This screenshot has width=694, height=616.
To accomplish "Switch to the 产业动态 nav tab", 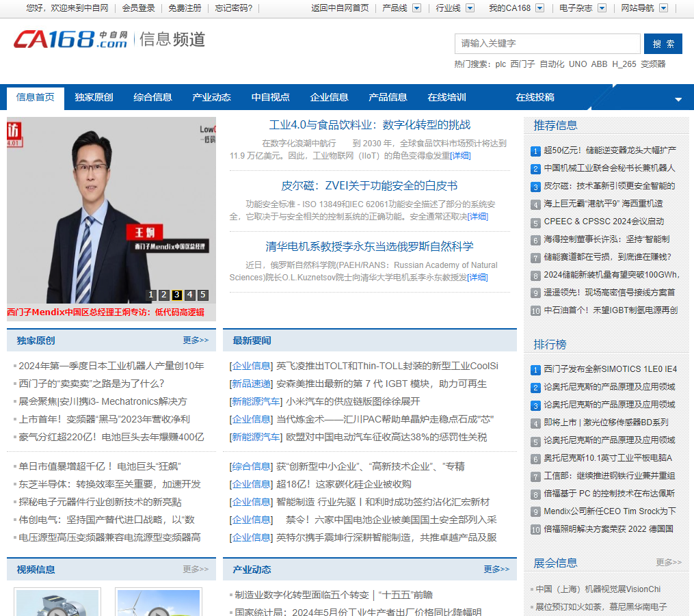I will point(211,97).
